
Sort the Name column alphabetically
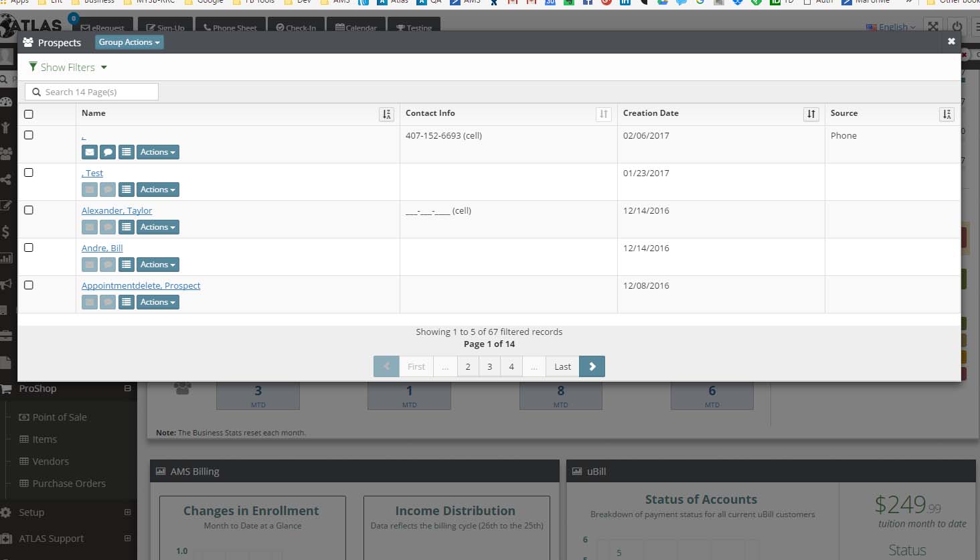pos(386,115)
